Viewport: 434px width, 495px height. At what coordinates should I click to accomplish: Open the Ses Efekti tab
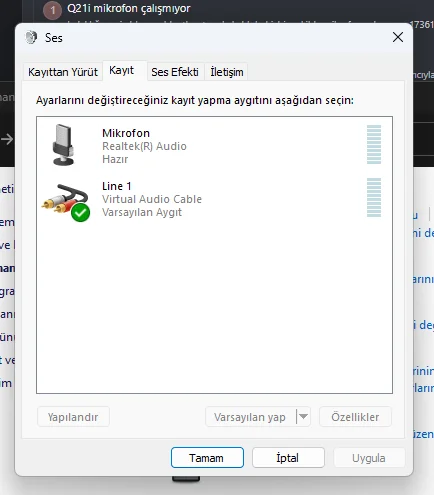pos(175,72)
